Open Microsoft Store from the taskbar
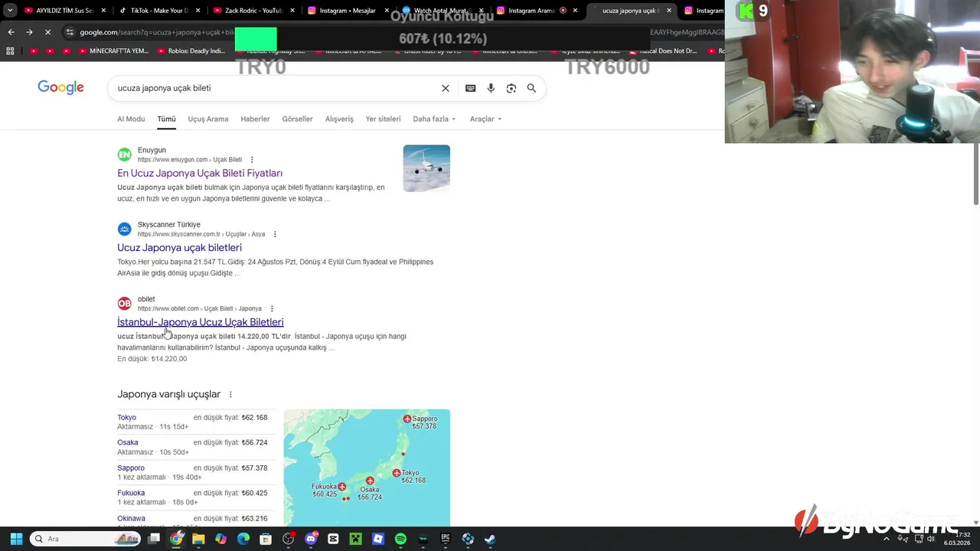 [x=266, y=539]
